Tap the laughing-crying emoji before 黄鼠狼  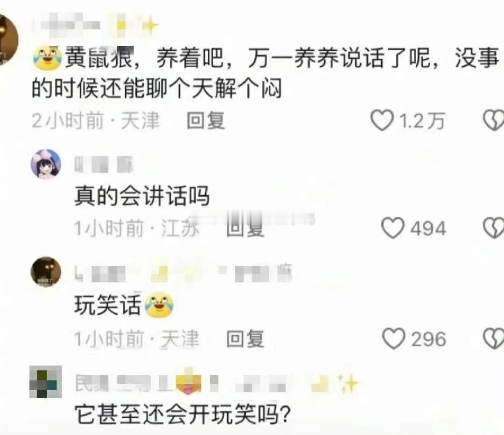pos(48,58)
